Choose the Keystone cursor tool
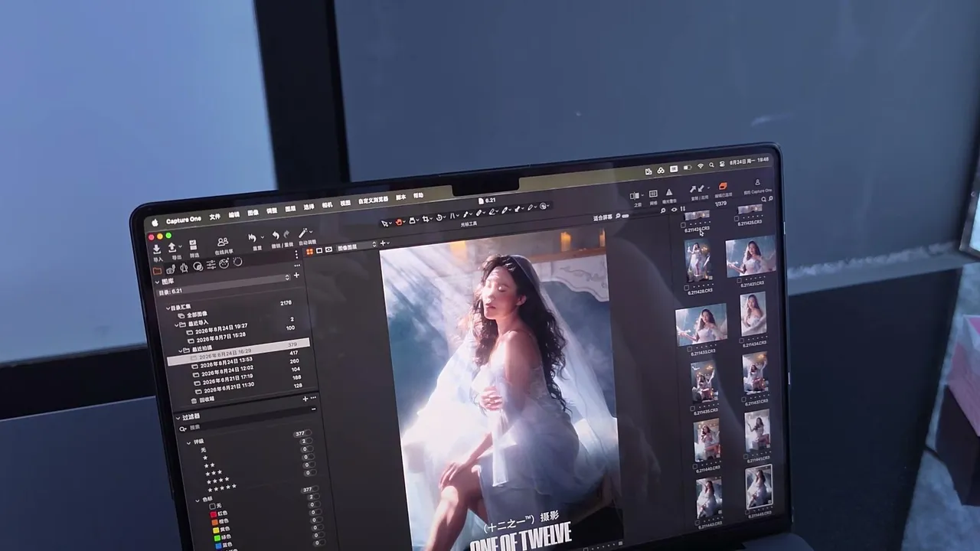The width and height of the screenshot is (980, 551). [x=452, y=216]
